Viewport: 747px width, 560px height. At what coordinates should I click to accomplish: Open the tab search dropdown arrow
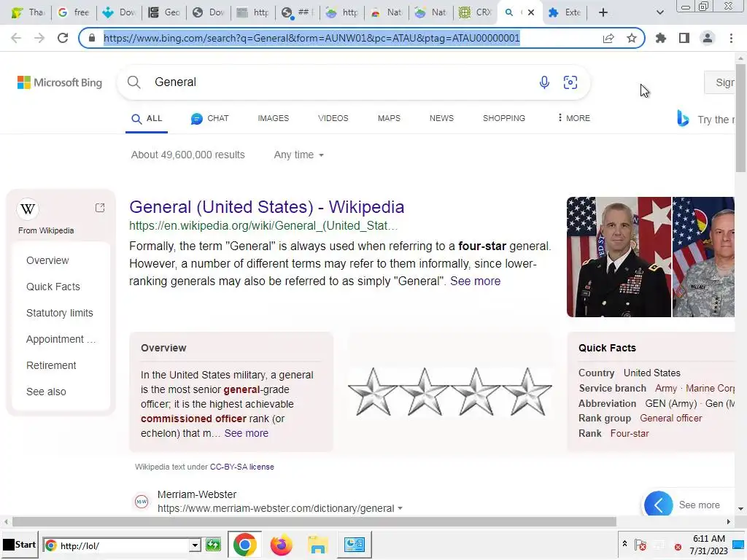(659, 12)
